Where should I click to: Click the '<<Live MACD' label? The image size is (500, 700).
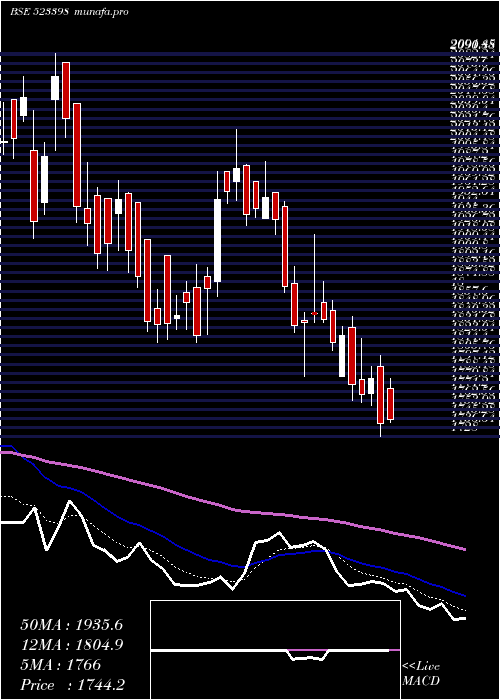(x=421, y=674)
